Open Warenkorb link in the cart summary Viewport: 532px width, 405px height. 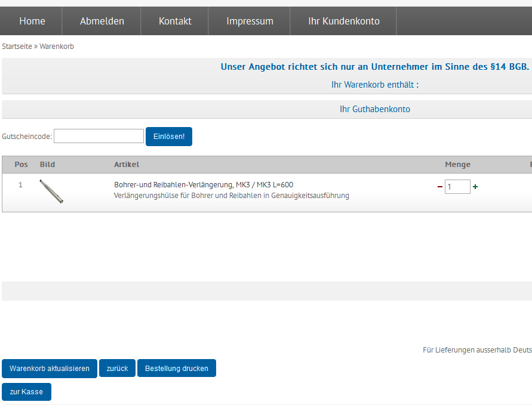(364, 85)
